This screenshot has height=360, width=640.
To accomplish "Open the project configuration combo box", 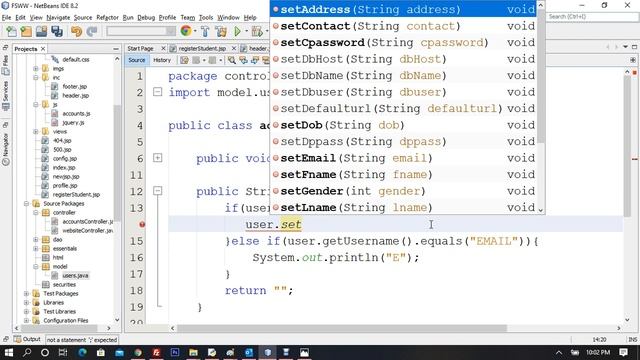I will [141, 31].
